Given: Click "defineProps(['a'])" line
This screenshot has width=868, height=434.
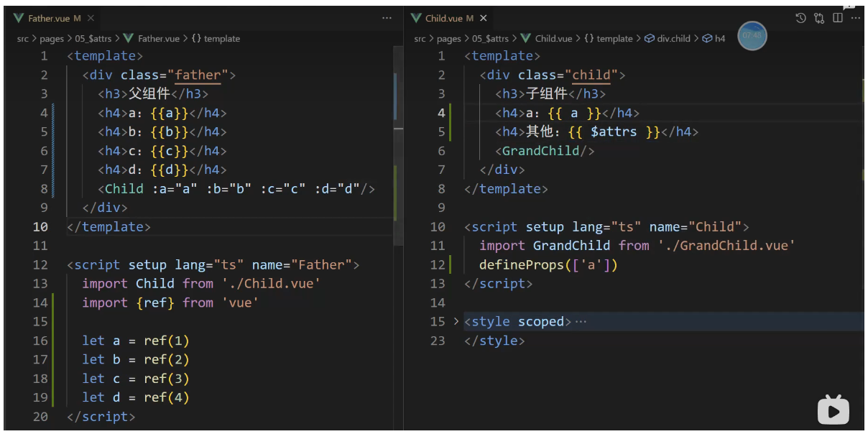Looking at the screenshot, I should coord(548,264).
